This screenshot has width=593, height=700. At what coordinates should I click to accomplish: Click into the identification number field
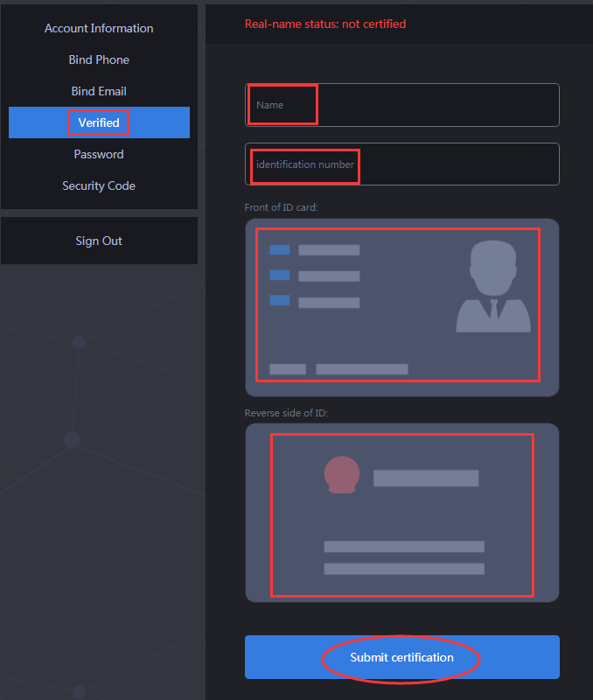click(402, 164)
